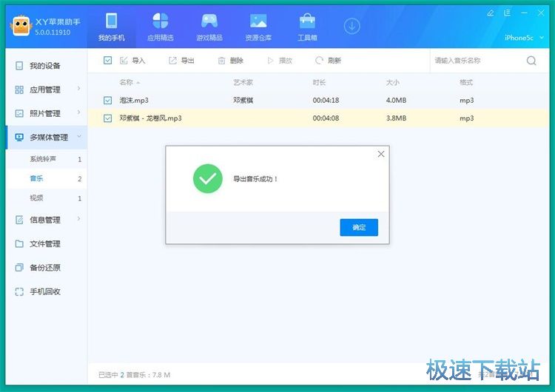Uncheck the 邓紫棋 - 龙卷风.mp3 checkbox

click(x=107, y=118)
